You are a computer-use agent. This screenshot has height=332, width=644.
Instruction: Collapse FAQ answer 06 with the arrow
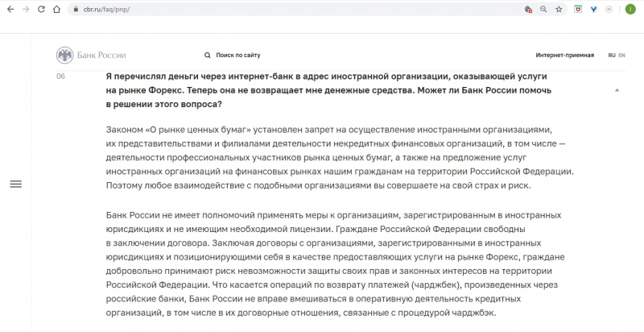(616, 89)
